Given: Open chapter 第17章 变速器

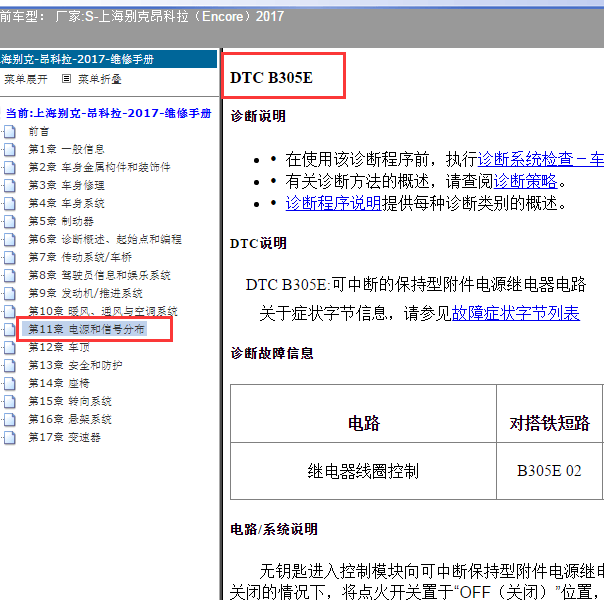Looking at the screenshot, I should tap(64, 437).
